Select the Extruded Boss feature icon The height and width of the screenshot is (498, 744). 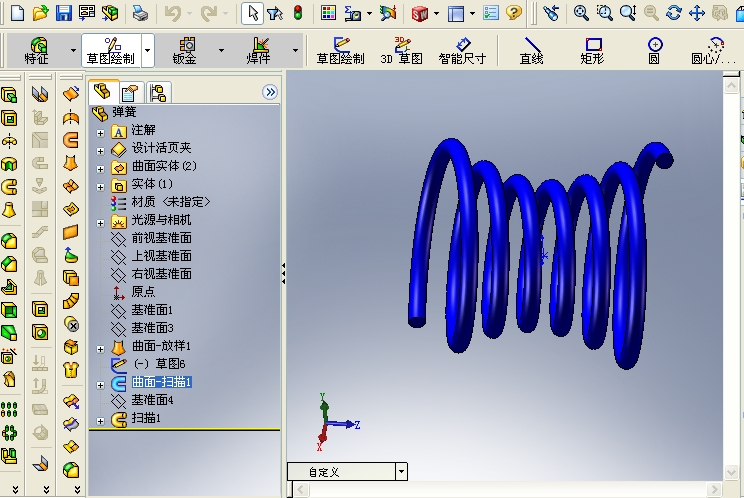pyautogui.click(x=9, y=95)
